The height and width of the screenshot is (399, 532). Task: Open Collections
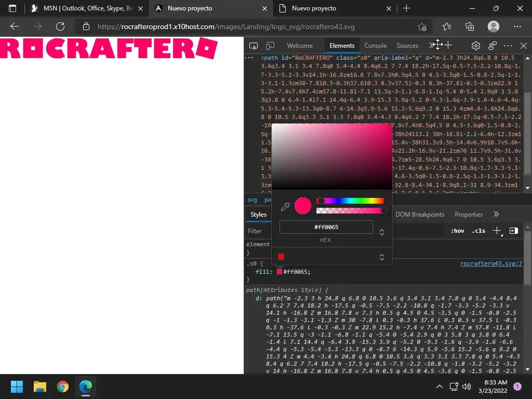click(470, 26)
